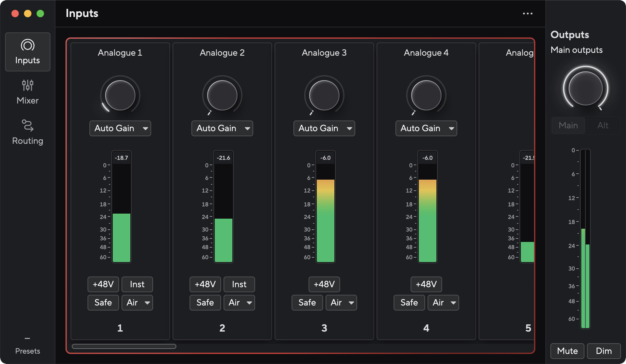Toggle Safe mode on Analogue 2

point(205,303)
